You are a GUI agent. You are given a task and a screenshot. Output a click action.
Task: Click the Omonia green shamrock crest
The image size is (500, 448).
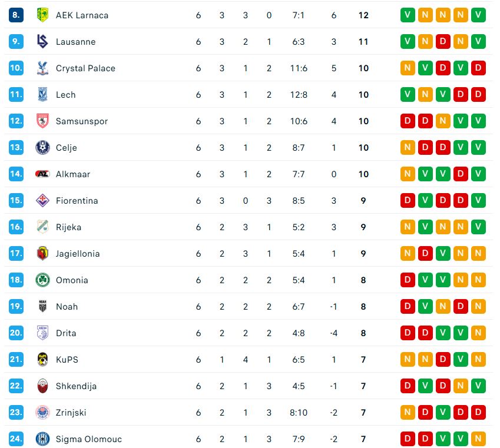click(x=42, y=280)
